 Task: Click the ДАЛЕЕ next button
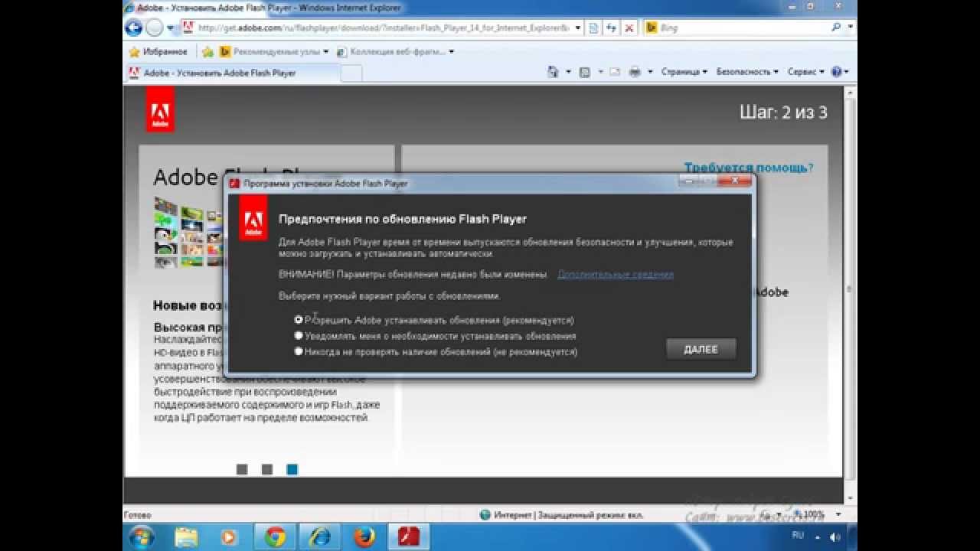coord(701,349)
